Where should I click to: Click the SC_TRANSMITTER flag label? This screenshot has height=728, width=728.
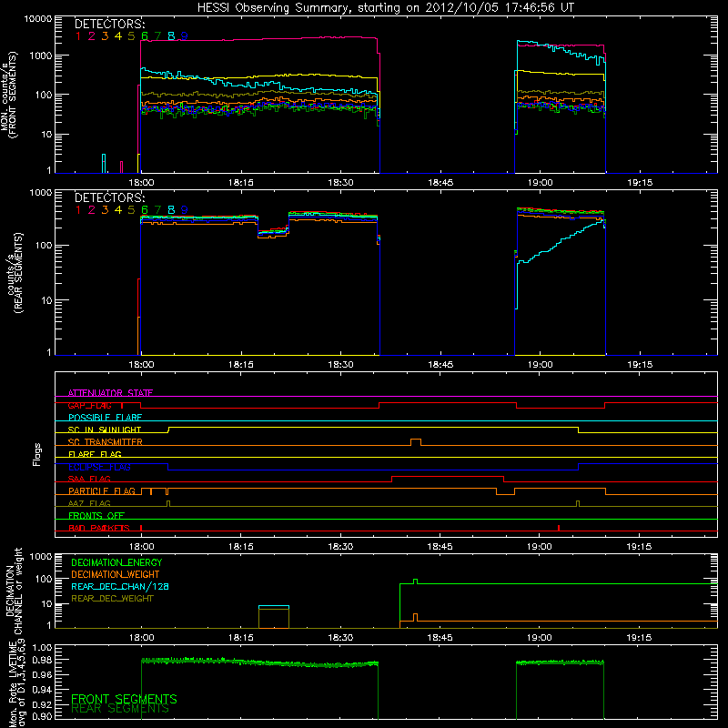click(x=106, y=441)
